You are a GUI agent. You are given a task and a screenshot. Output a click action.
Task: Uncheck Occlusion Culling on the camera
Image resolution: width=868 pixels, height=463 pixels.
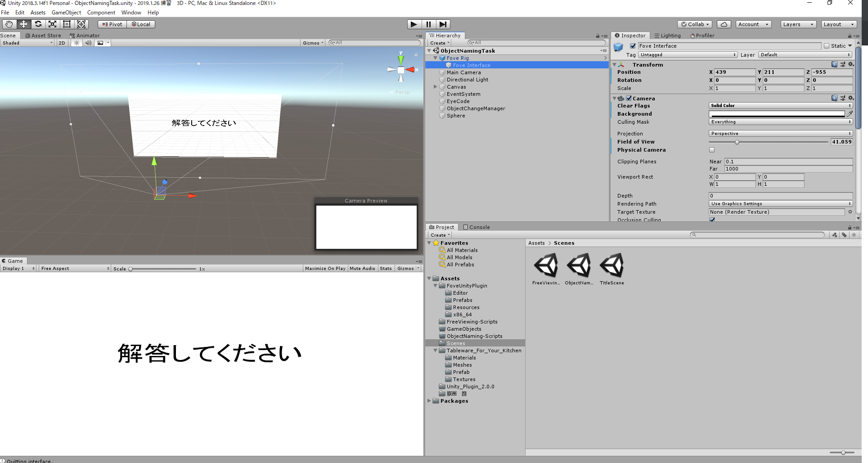(x=712, y=220)
